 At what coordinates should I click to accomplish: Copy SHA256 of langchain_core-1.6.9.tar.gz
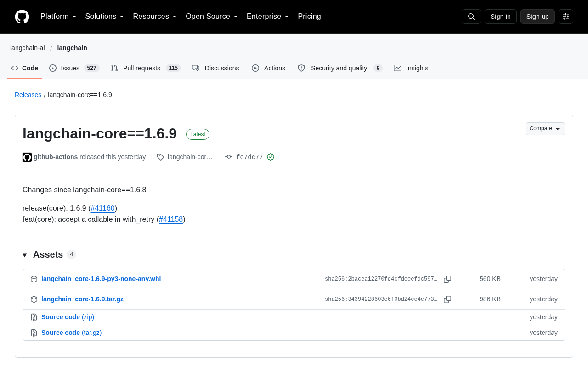pos(447,299)
